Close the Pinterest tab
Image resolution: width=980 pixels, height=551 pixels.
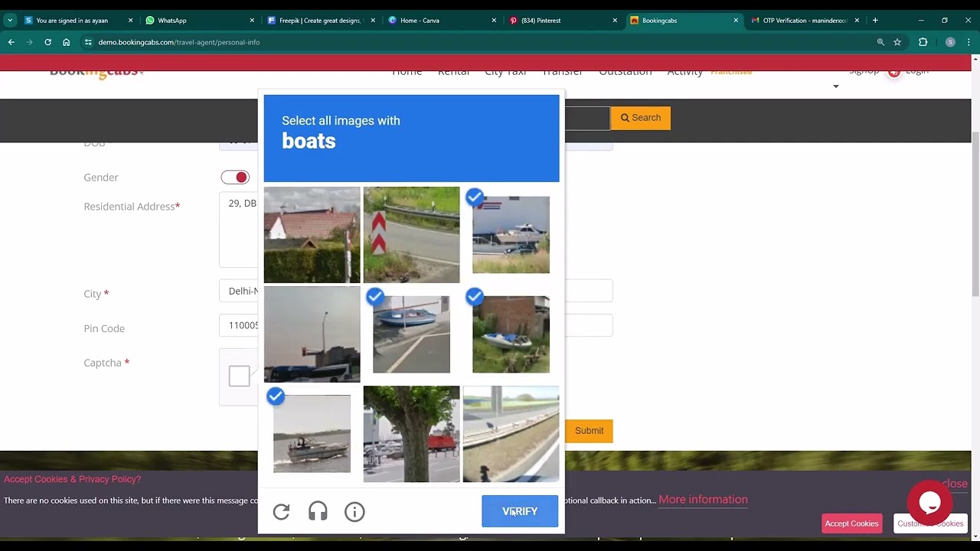click(615, 21)
